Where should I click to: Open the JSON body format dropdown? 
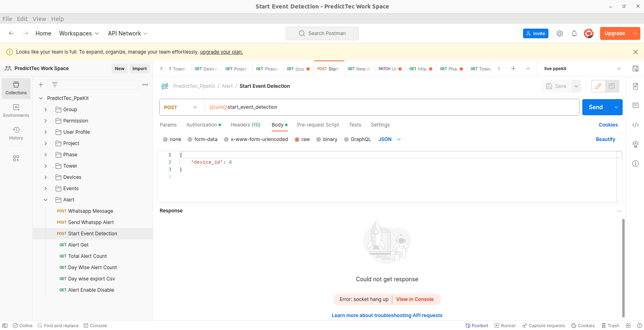point(390,139)
